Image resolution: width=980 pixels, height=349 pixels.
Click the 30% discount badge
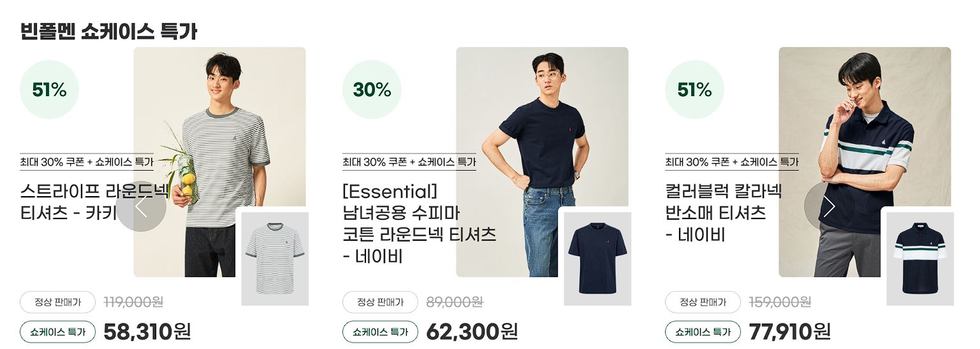372,90
